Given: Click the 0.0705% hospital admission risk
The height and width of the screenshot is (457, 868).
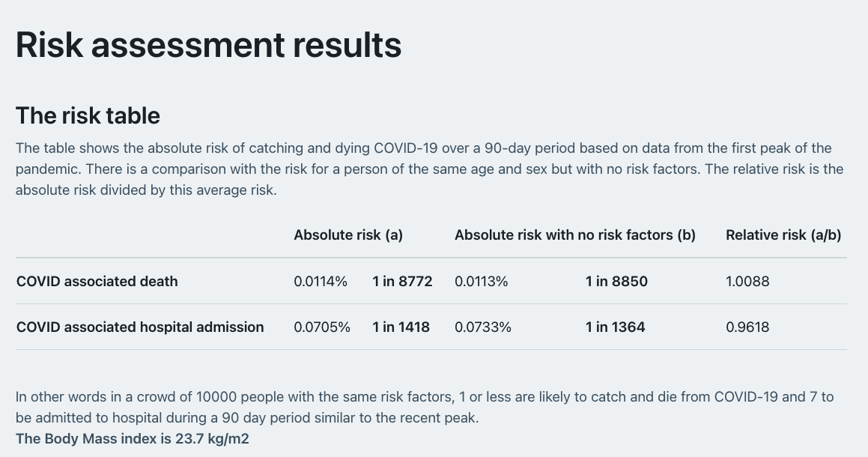Looking at the screenshot, I should 322,327.
